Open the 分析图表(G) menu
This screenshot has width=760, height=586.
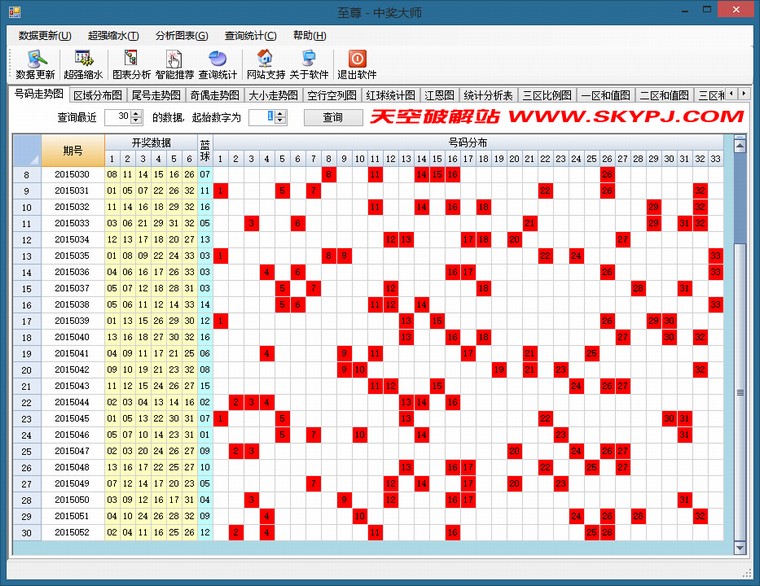[181, 35]
